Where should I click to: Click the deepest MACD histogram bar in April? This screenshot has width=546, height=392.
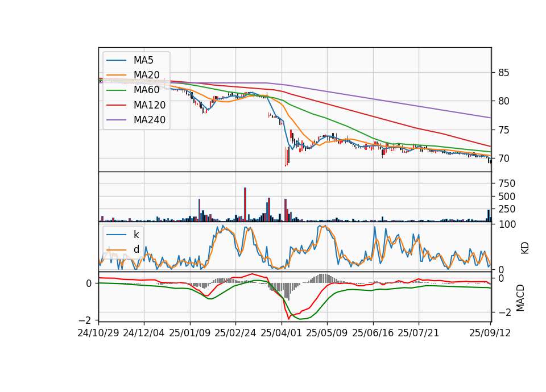[x=288, y=292]
